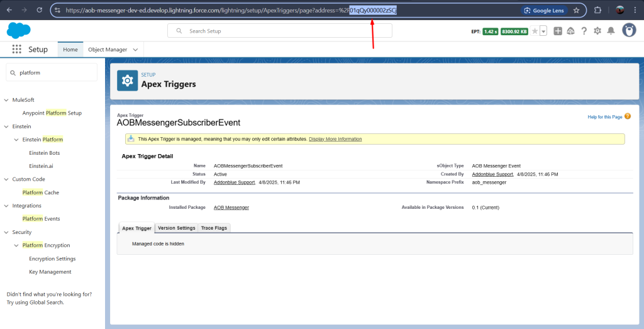Open the notifications bell

tap(611, 31)
